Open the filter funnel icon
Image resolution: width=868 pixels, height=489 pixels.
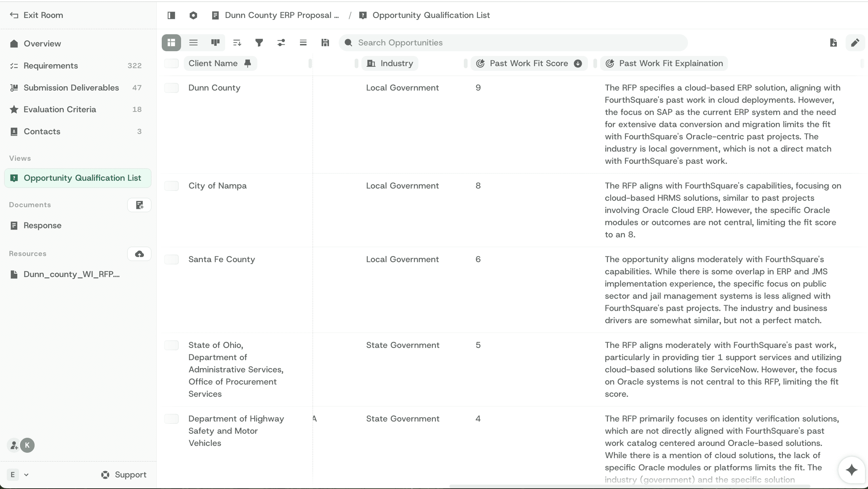coord(259,43)
